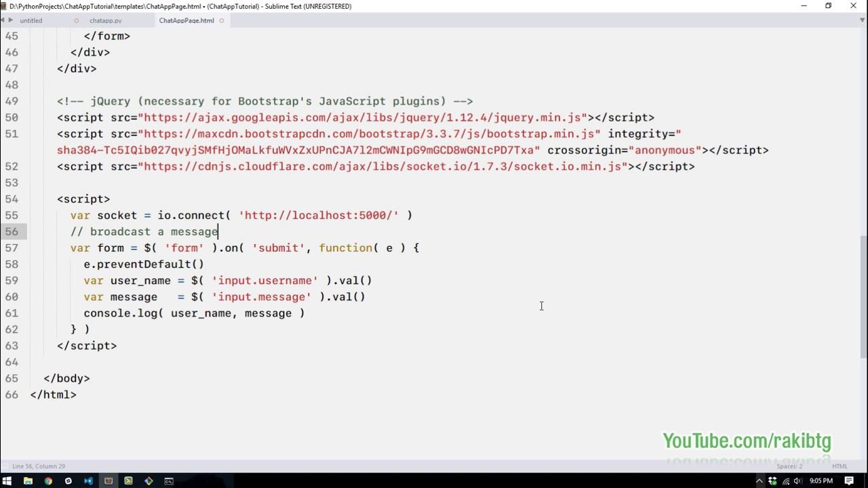Image resolution: width=868 pixels, height=488 pixels.
Task: Open File Explorer from the taskbar
Action: click(x=28, y=481)
